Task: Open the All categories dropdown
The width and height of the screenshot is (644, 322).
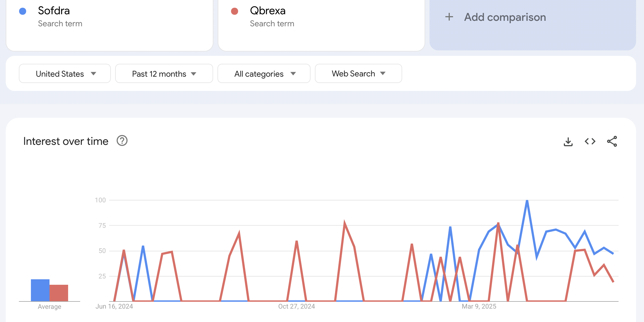Action: [x=264, y=74]
